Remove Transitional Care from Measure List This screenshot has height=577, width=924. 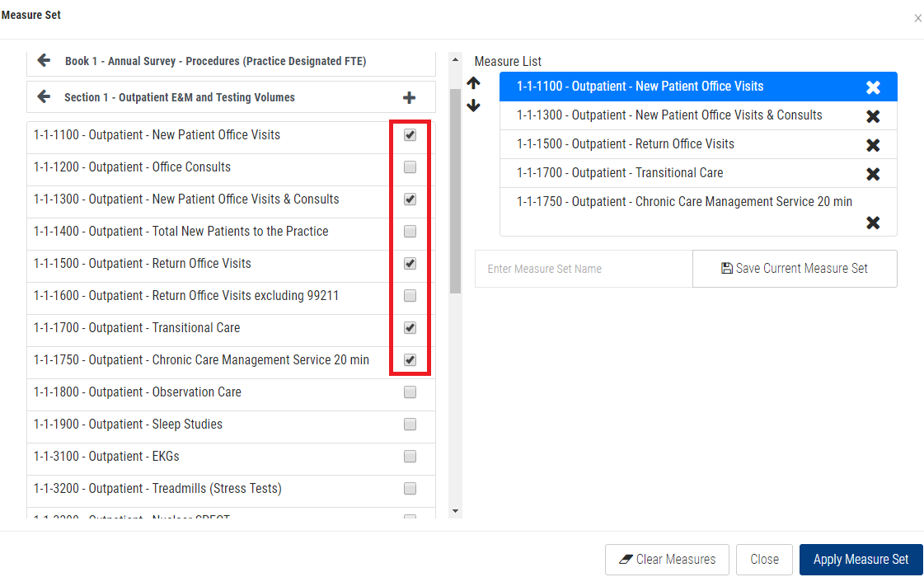click(873, 174)
